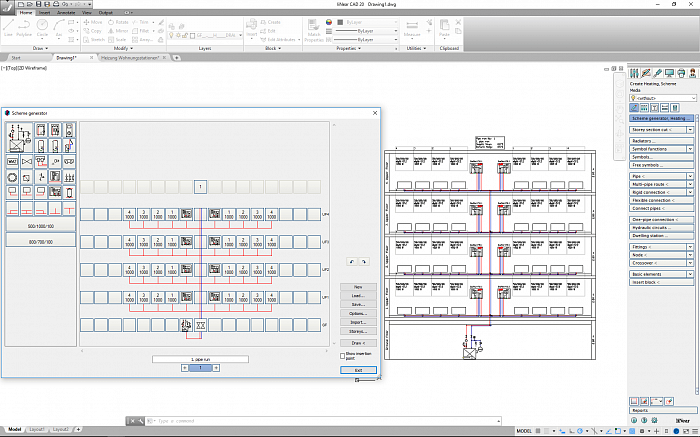Select the circular ring symbol in palette
The image size is (700, 437).
click(x=12, y=177)
